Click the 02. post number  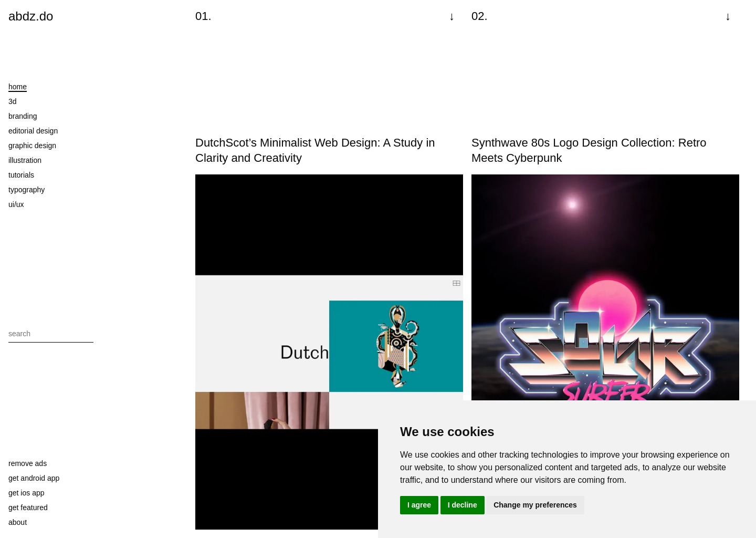click(479, 16)
